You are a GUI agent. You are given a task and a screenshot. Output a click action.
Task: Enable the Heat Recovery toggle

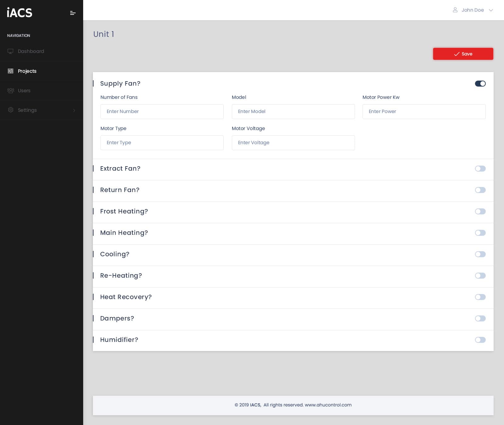tap(480, 297)
